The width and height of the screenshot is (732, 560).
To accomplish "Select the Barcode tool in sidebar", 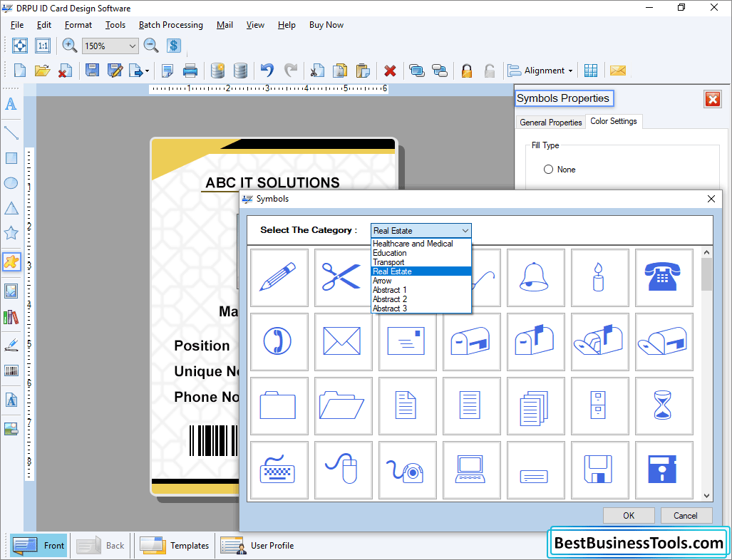I will tap(11, 371).
